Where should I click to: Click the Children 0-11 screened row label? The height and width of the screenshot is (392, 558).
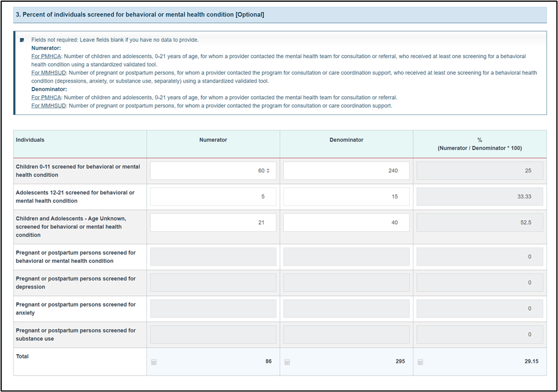pos(78,171)
